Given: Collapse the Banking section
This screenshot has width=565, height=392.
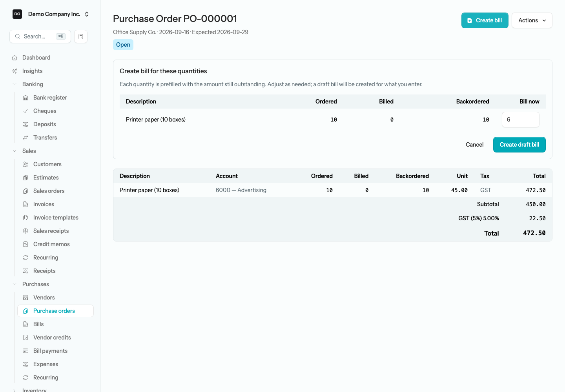Looking at the screenshot, I should click(15, 84).
